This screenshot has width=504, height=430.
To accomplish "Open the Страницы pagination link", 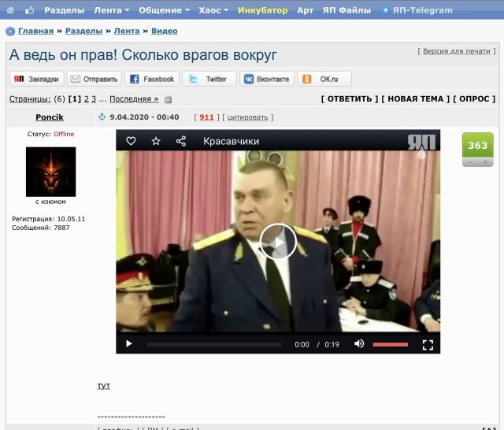I will [x=30, y=99].
